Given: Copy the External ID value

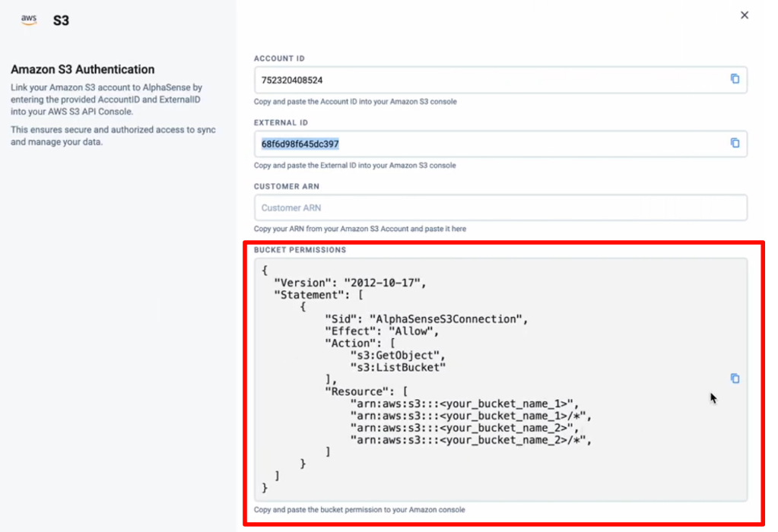Looking at the screenshot, I should coord(735,143).
